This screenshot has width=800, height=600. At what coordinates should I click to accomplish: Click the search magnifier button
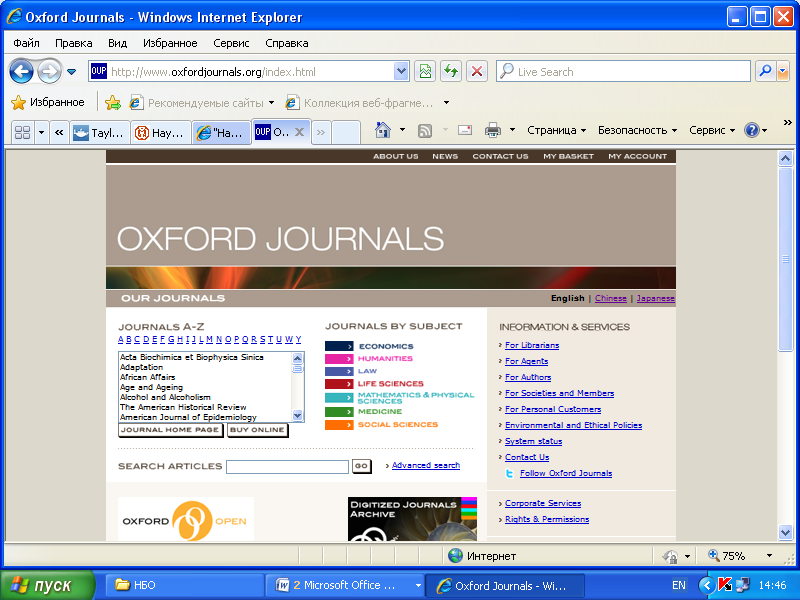(765, 71)
